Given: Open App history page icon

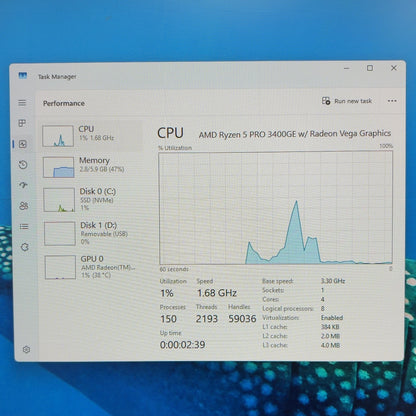Looking at the screenshot, I should point(23,165).
